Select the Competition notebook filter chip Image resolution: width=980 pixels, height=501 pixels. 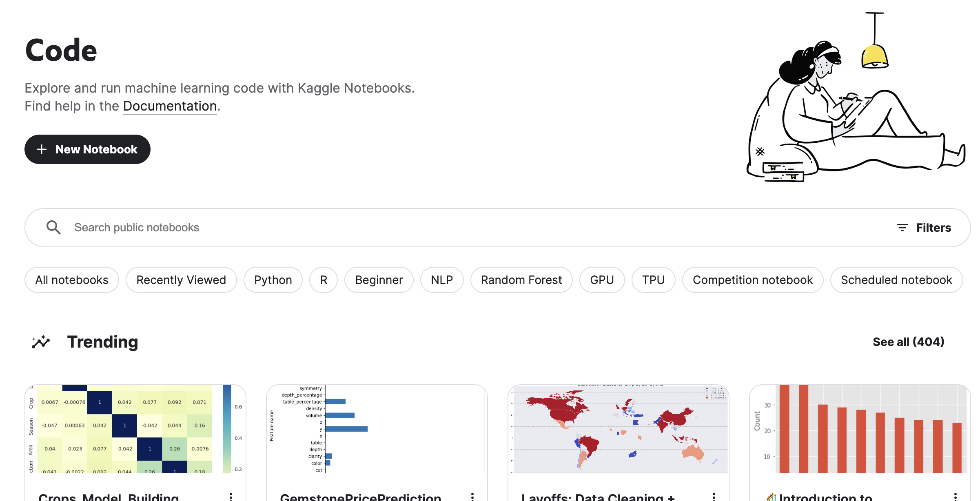point(752,280)
